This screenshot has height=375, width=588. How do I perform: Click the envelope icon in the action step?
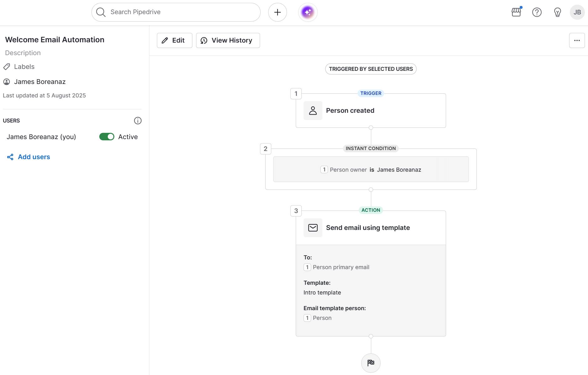point(313,228)
